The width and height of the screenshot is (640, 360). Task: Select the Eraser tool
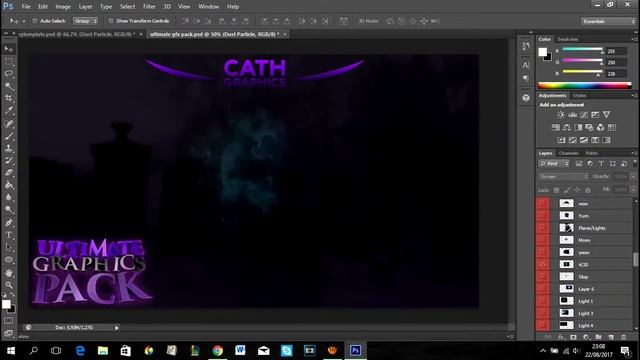[9, 173]
